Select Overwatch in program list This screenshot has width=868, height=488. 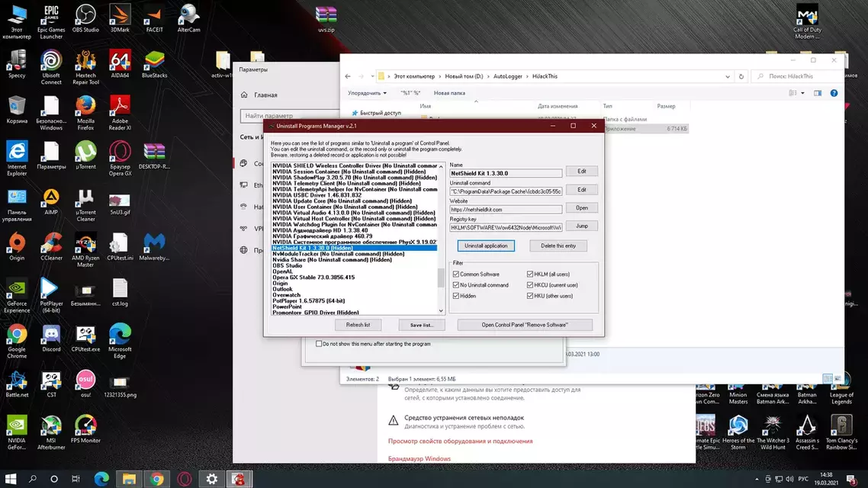[286, 295]
